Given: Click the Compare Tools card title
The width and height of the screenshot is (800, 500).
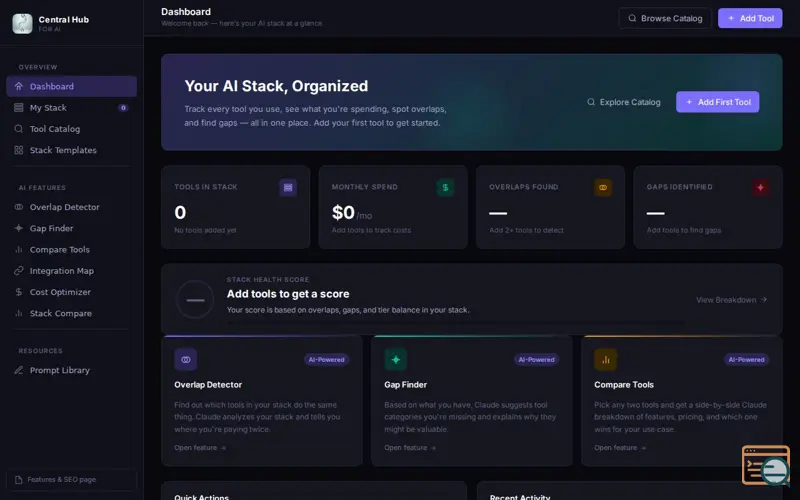Looking at the screenshot, I should pyautogui.click(x=623, y=385).
